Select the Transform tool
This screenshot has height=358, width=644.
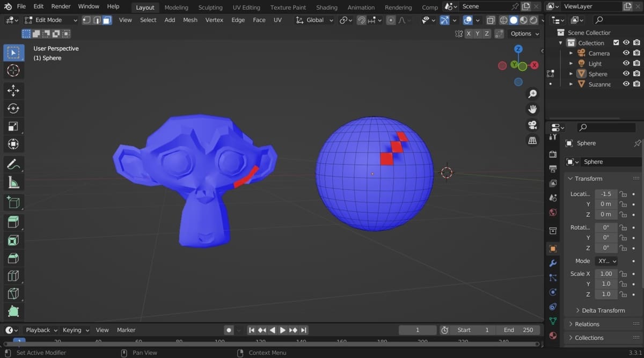point(13,144)
